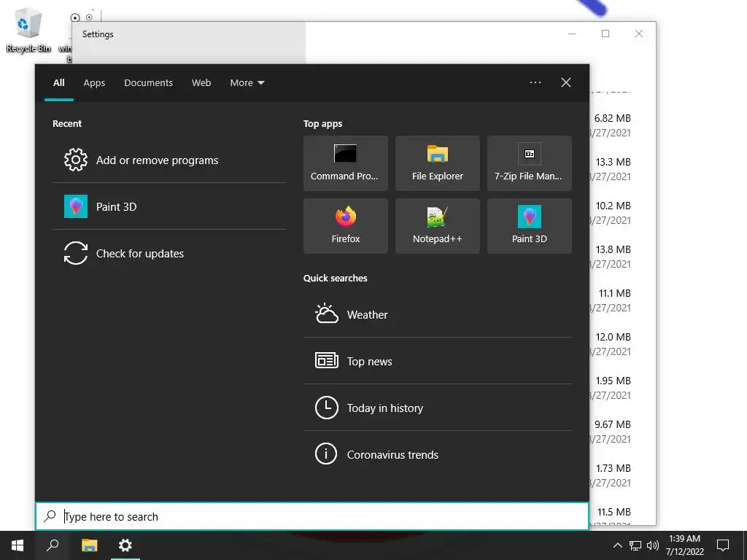Open Today in history quick search
747x560 pixels.
pyautogui.click(x=438, y=408)
